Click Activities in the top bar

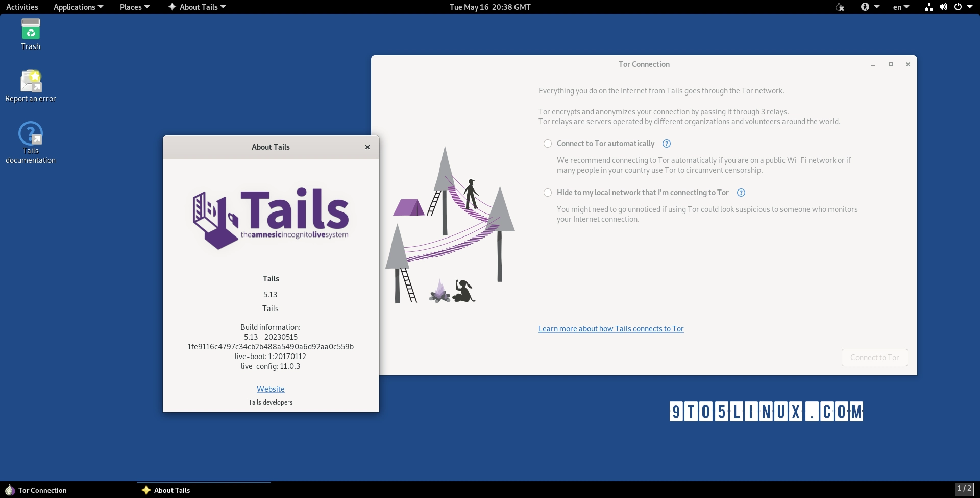(x=22, y=7)
